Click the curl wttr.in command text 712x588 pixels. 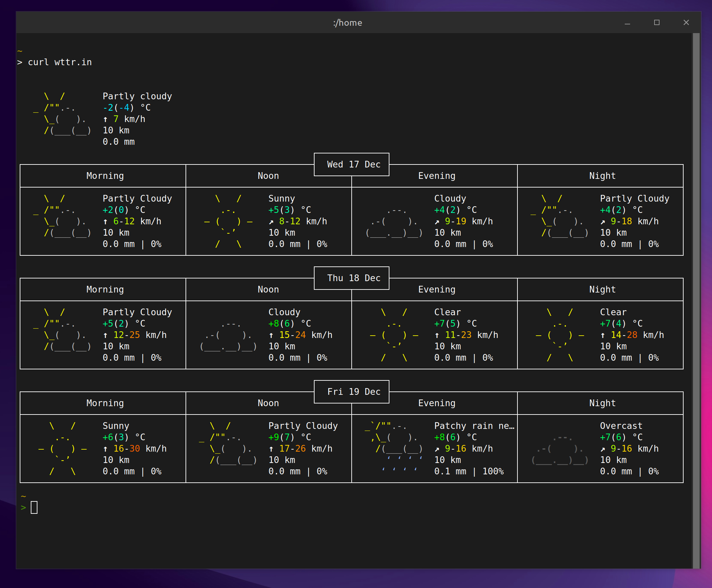pos(60,62)
